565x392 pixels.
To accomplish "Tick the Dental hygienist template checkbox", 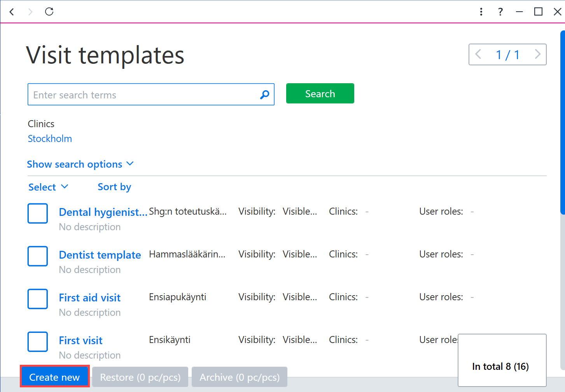I will click(38, 213).
